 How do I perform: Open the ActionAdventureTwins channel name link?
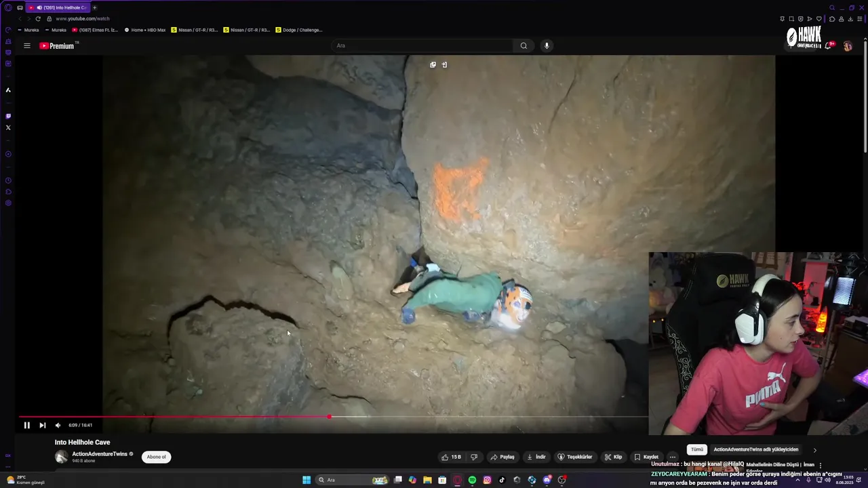coord(100,454)
